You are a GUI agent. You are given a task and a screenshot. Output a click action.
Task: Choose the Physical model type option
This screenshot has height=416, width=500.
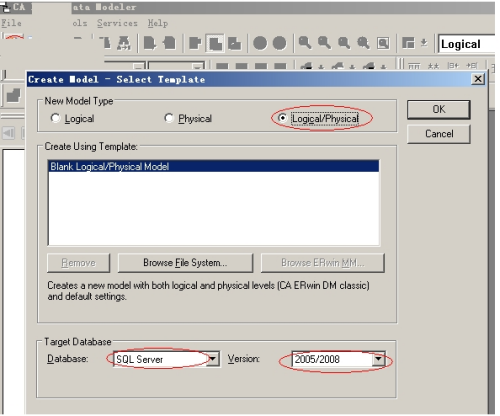[169, 118]
